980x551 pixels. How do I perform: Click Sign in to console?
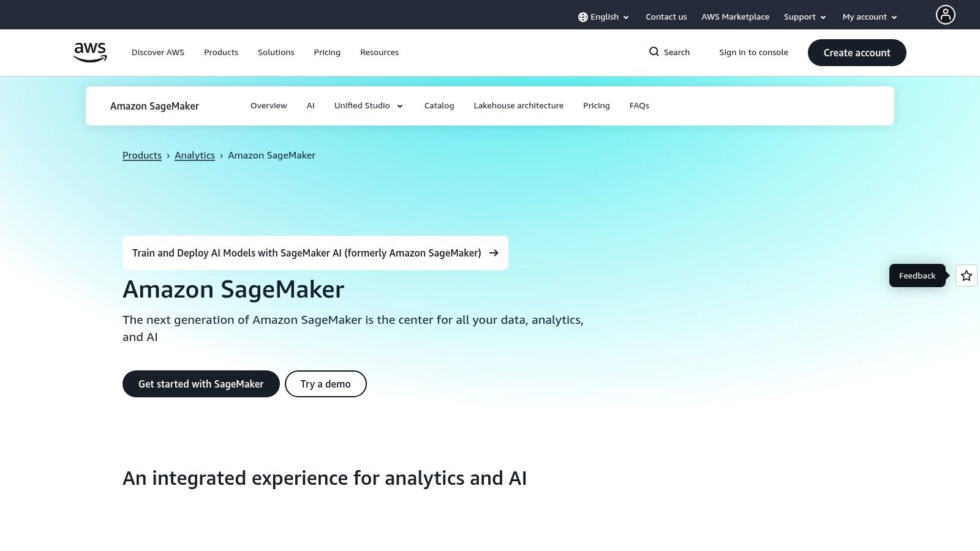coord(753,52)
